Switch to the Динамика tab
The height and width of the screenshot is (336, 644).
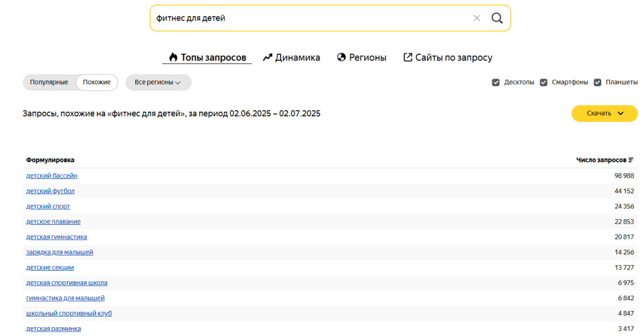[x=291, y=57]
